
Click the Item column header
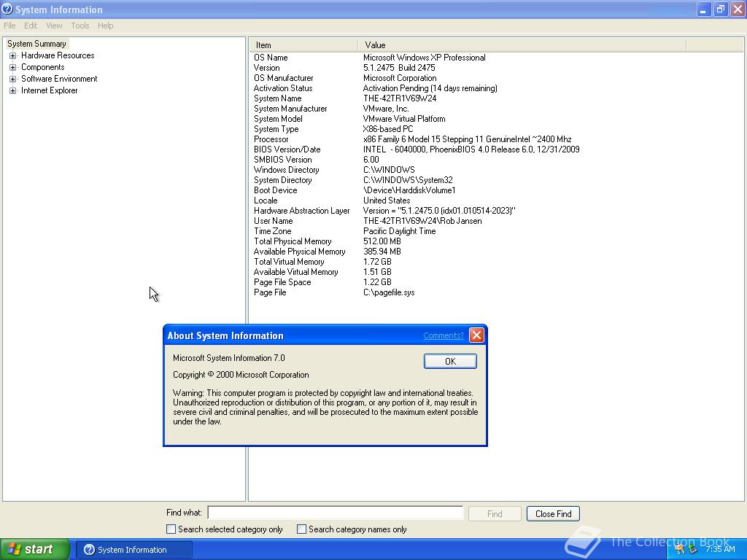[x=303, y=45]
